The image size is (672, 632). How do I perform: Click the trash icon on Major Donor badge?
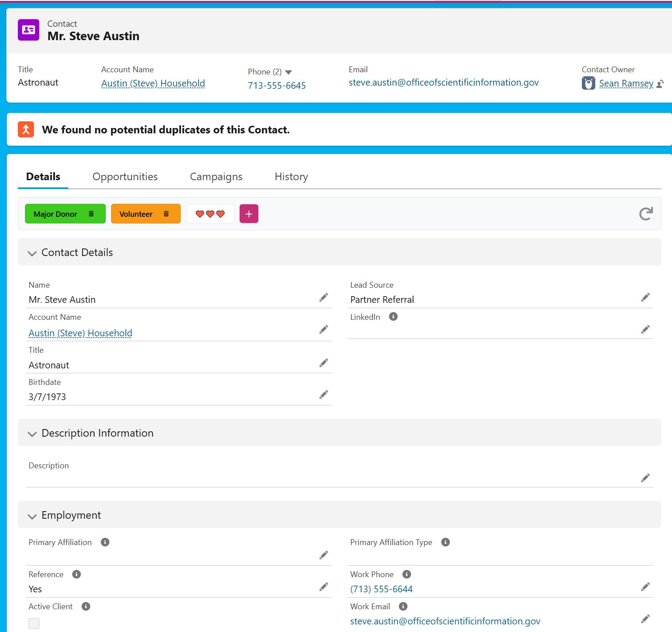pos(91,214)
